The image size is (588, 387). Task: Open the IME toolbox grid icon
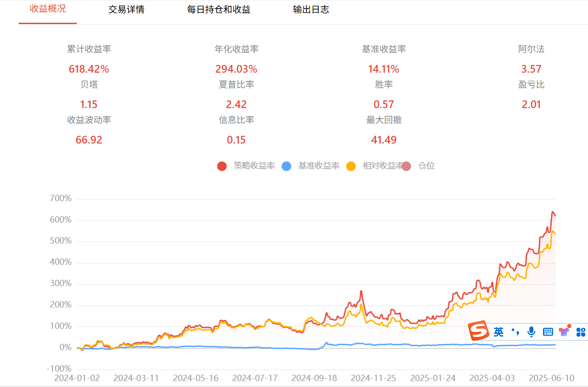coord(581,332)
